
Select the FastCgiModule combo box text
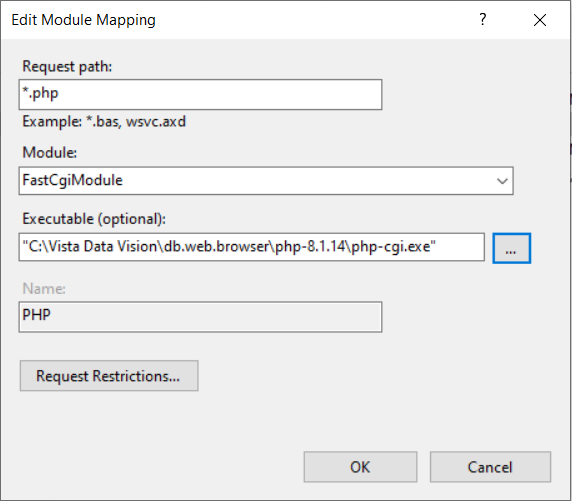tap(73, 180)
